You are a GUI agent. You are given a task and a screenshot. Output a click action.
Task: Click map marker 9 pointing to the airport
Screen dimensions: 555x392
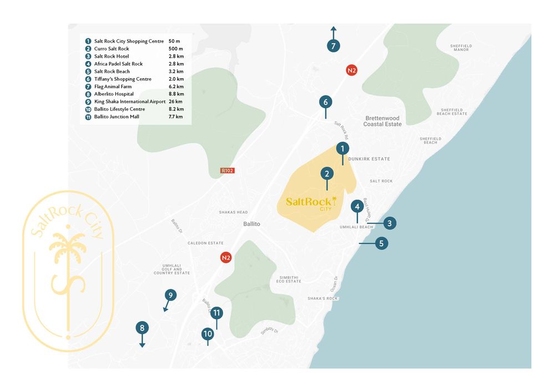(x=171, y=295)
